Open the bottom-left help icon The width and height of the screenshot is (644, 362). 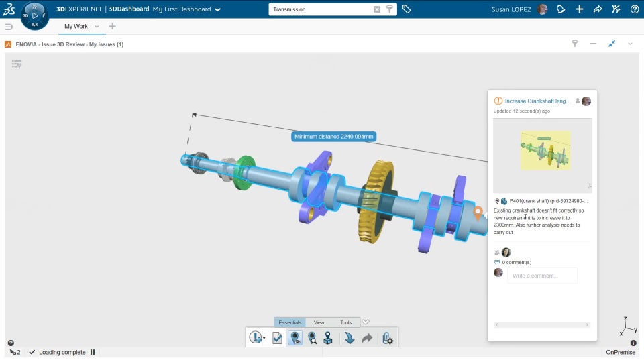(11, 343)
